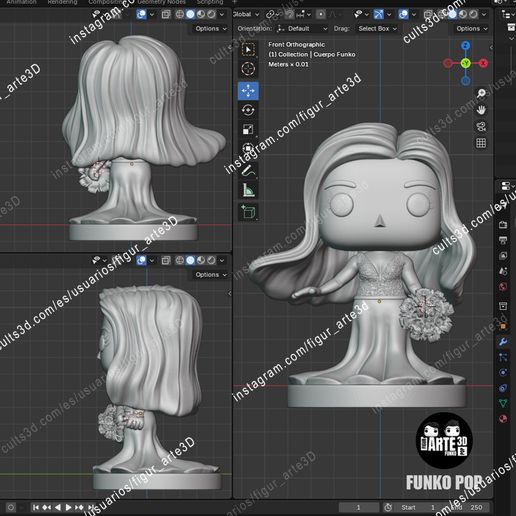The image size is (516, 516).
Task: Open the Orientation Default dropdown
Action: pos(302,29)
